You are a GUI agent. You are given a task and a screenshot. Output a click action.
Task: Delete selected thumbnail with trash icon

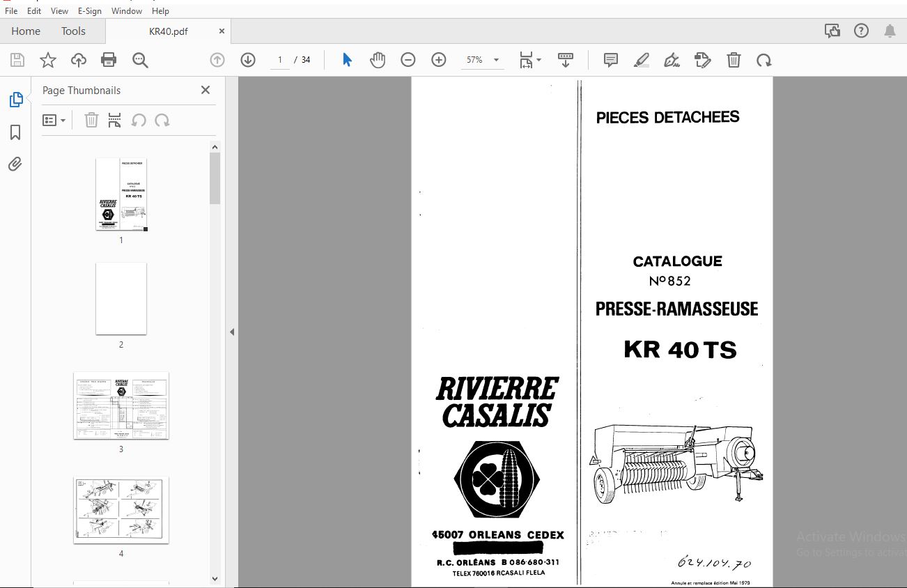coord(91,121)
